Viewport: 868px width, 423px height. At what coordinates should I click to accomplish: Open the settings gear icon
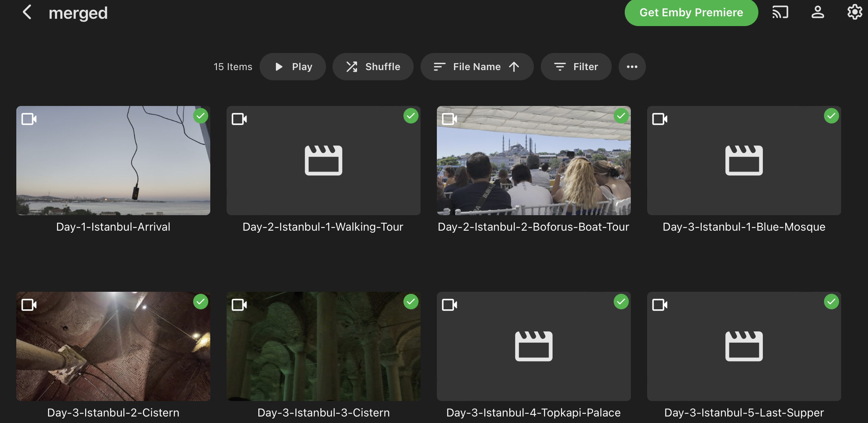[x=855, y=12]
